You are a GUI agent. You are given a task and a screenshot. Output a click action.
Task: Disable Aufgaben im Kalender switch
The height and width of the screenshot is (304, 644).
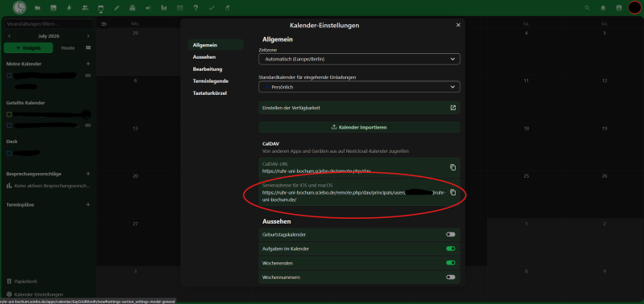tap(451, 249)
